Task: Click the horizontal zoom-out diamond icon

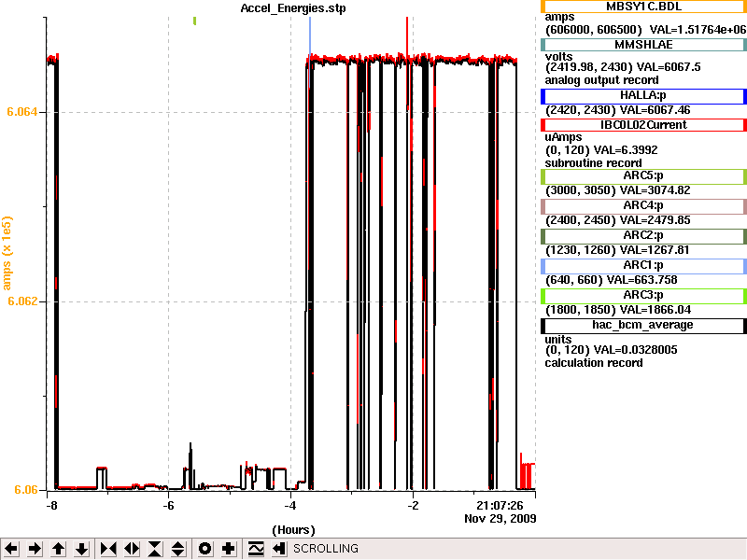Action: 132,549
